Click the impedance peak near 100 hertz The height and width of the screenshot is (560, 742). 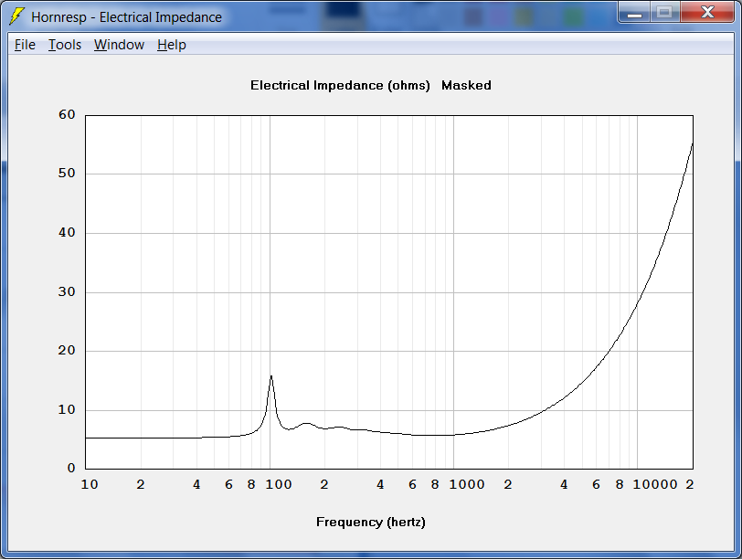coord(271,377)
